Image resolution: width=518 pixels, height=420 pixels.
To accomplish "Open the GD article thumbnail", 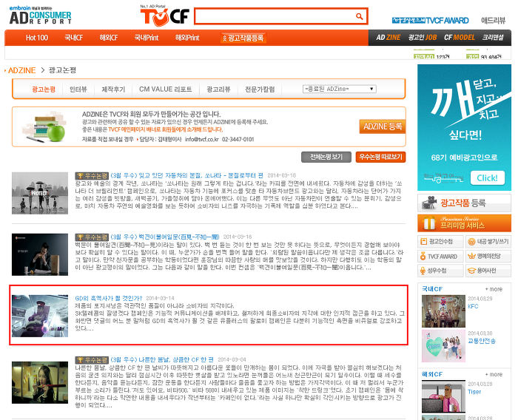I will coord(40,316).
